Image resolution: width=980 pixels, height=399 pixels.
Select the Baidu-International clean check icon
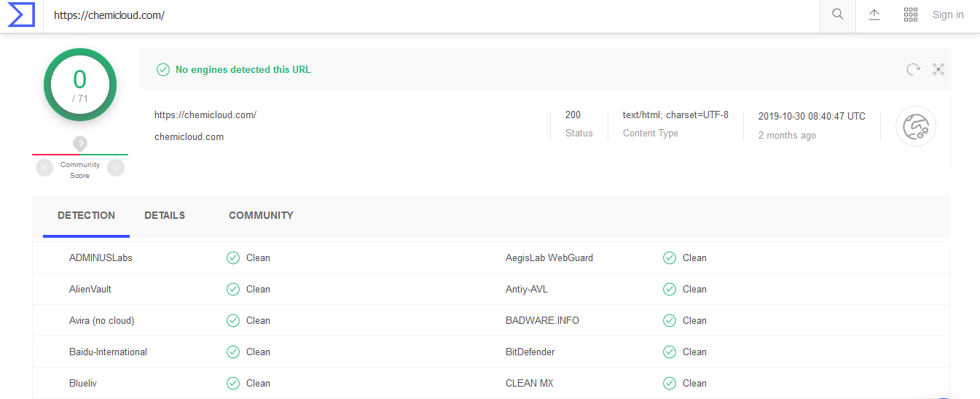(x=233, y=352)
